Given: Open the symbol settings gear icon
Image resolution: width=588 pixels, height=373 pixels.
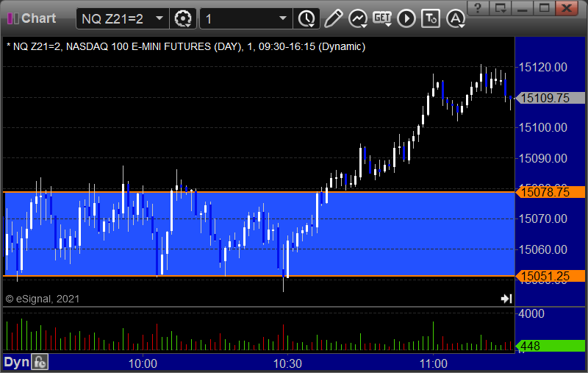Looking at the screenshot, I should pyautogui.click(x=183, y=18).
